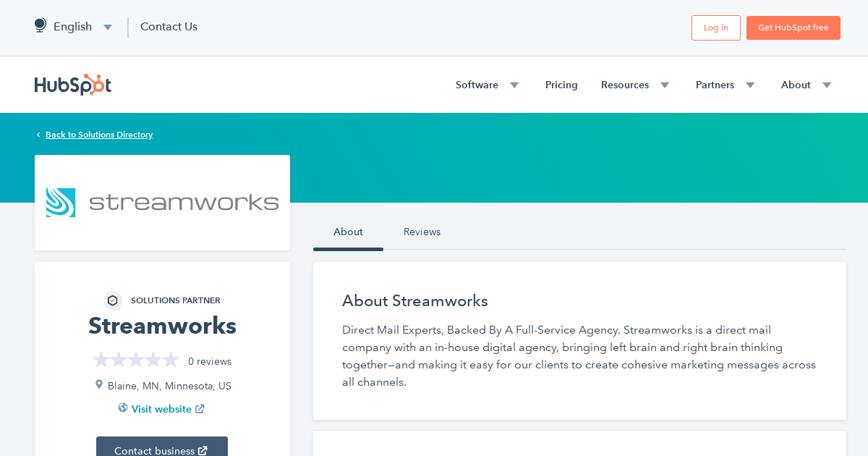Expand the Software menu
Screen dimensions: 868x456
[487, 85]
